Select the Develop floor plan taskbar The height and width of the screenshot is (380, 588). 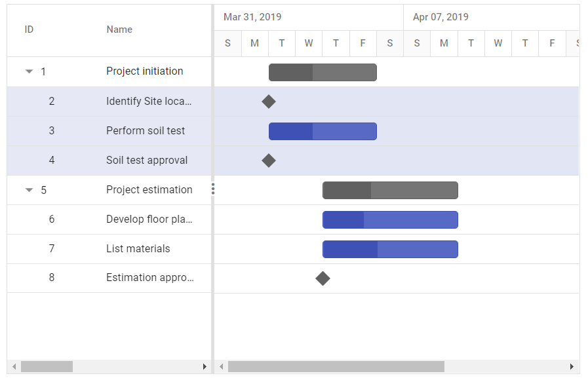coord(390,219)
